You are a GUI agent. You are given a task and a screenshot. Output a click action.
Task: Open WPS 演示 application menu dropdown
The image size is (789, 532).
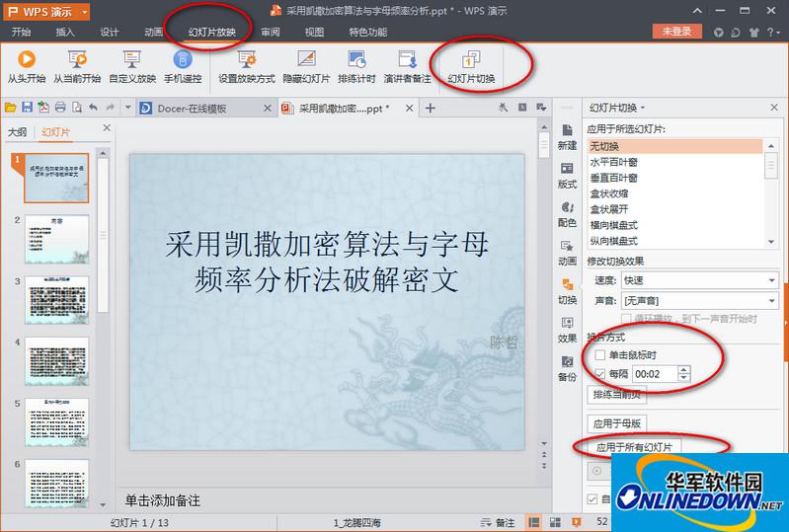(85, 12)
